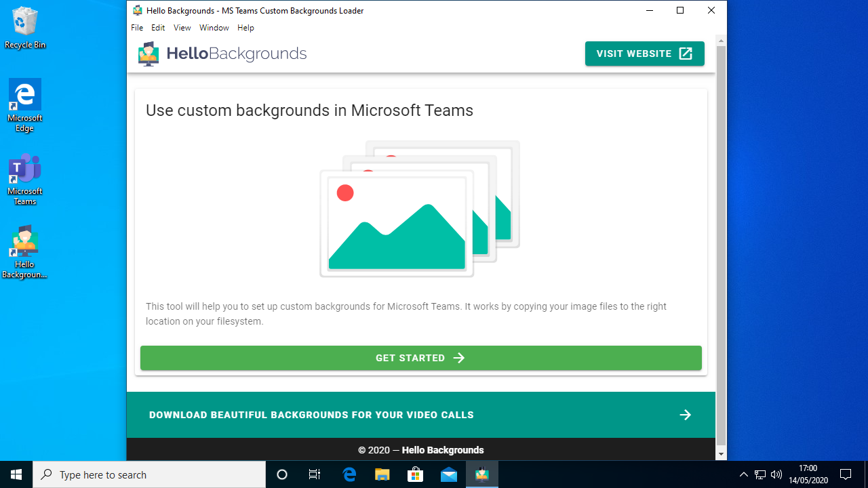
Task: Click the Cortana circle icon in the taskbar
Action: click(282, 474)
